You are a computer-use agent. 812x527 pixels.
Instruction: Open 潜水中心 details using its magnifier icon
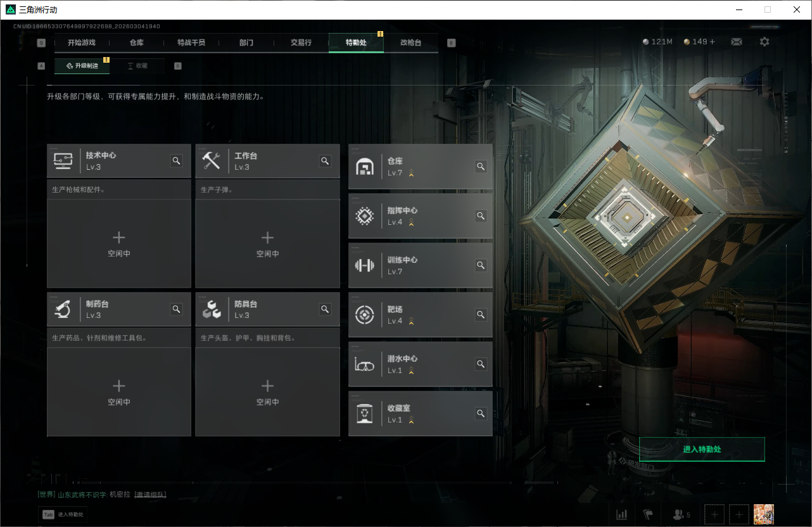tap(481, 364)
